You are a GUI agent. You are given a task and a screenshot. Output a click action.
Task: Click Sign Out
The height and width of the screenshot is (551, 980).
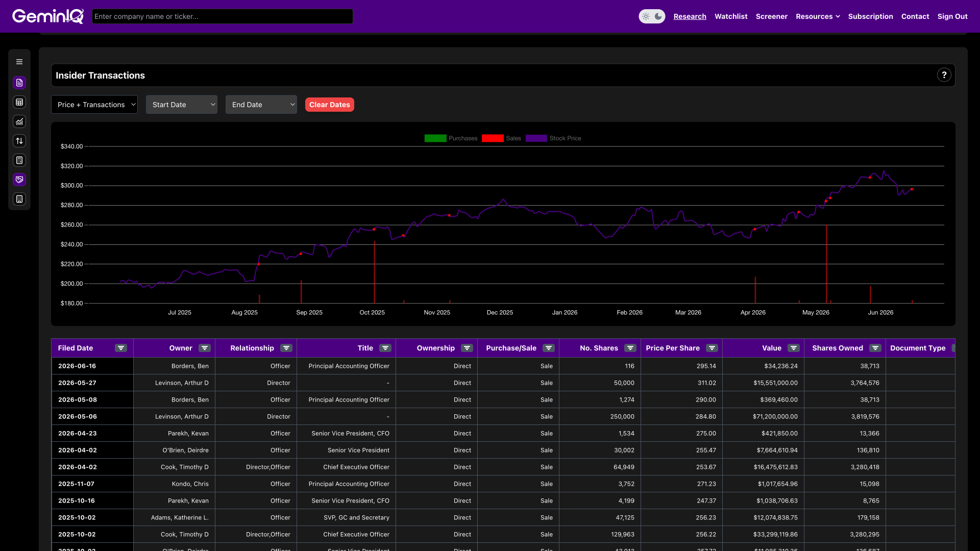pyautogui.click(x=952, y=16)
